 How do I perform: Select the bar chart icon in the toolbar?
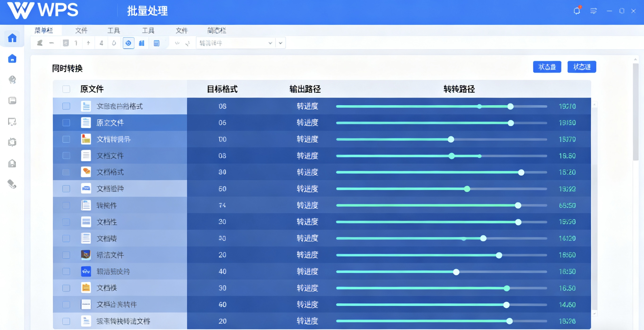142,43
